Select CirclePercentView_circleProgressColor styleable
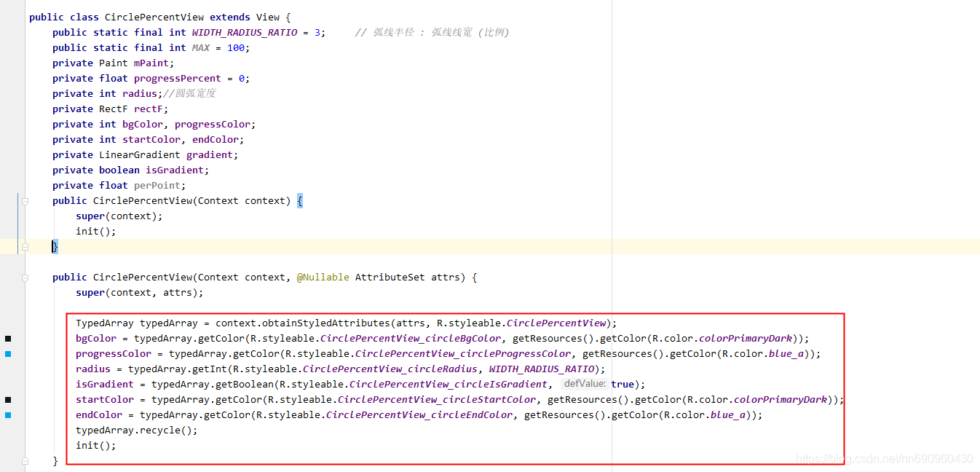The height and width of the screenshot is (472, 980). [463, 353]
